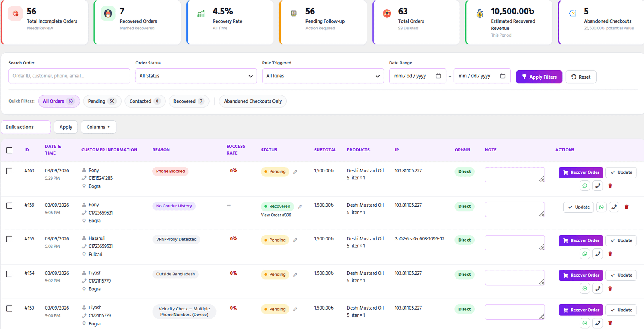Edit status pencil icon for order #155
644x329 pixels.
click(295, 240)
